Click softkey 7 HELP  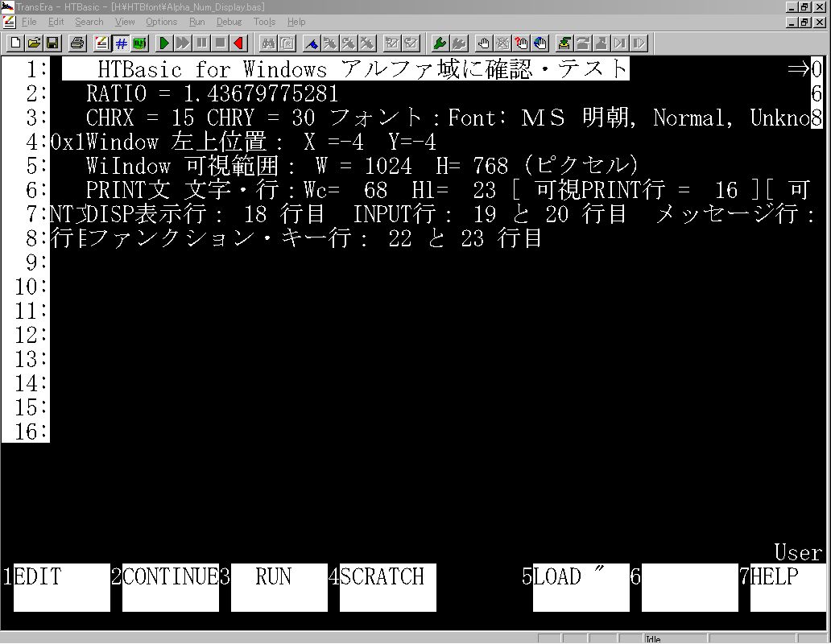point(788,588)
